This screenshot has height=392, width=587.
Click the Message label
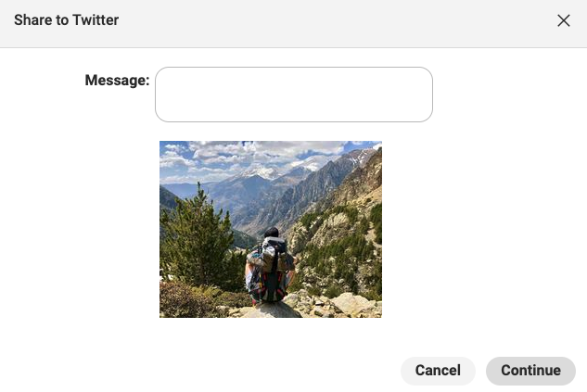click(117, 80)
